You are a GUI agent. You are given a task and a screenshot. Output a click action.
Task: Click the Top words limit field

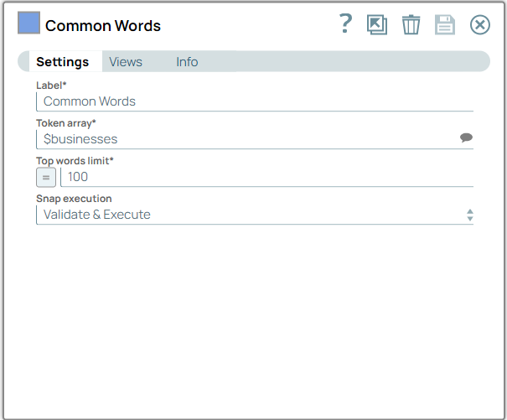pyautogui.click(x=267, y=177)
